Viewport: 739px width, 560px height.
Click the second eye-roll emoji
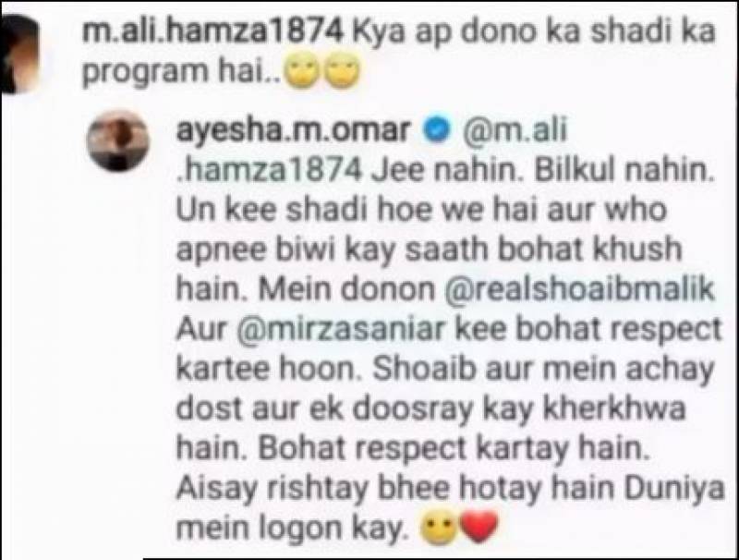click(343, 74)
